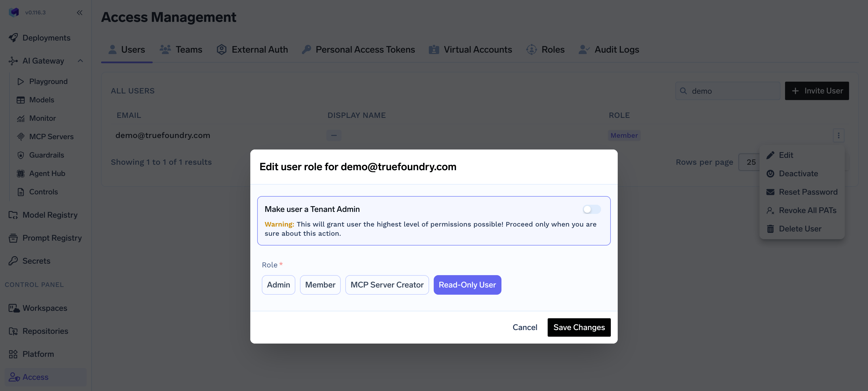Cancel the edit role dialog
The width and height of the screenshot is (868, 391).
point(525,327)
